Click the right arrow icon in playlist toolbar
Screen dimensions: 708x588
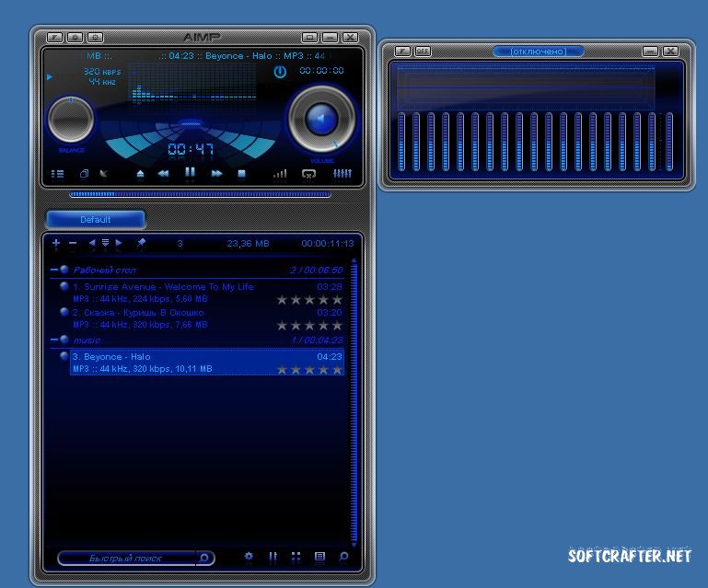pos(118,243)
